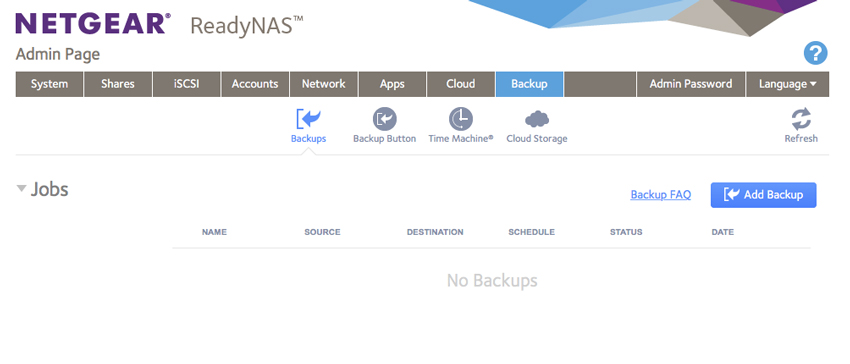The image size is (850, 364).
Task: Click the Admin Page heading text
Action: click(57, 54)
